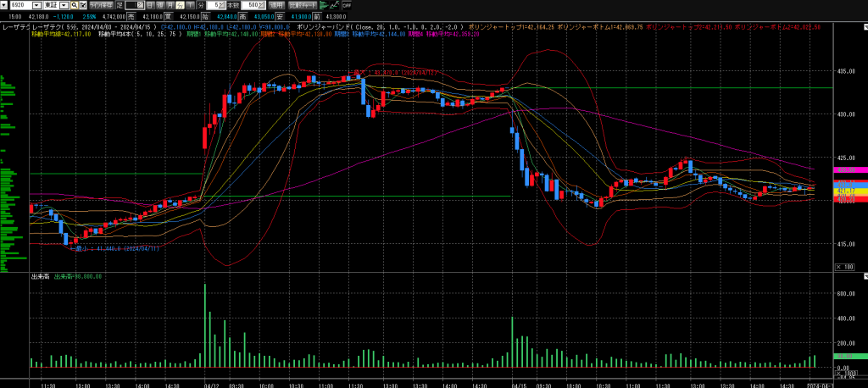Viewport: 868px width, 388px height.
Task: Open the stock code 6920 dropdown
Action: coord(36,5)
